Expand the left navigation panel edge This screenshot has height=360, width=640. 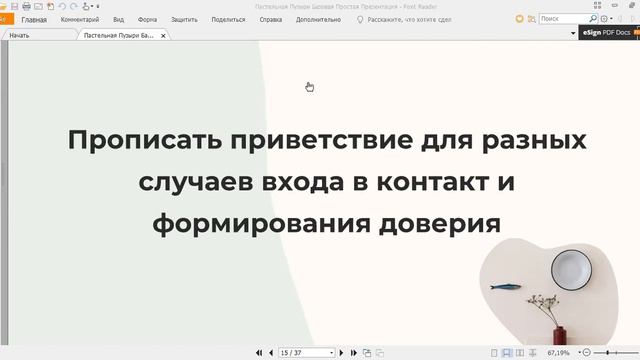pos(2,175)
